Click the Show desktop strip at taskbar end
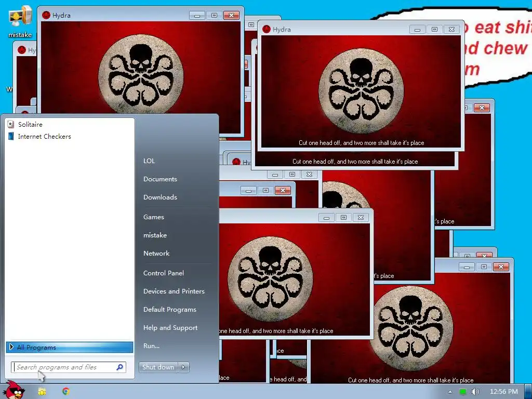Viewport: 532px width, 399px height. [528, 392]
